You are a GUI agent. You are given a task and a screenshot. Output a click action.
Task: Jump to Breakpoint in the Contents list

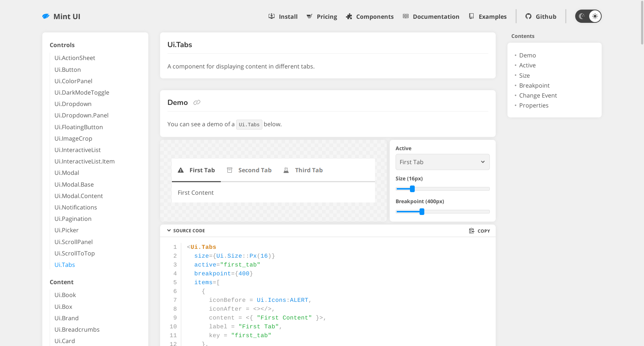[534, 85]
